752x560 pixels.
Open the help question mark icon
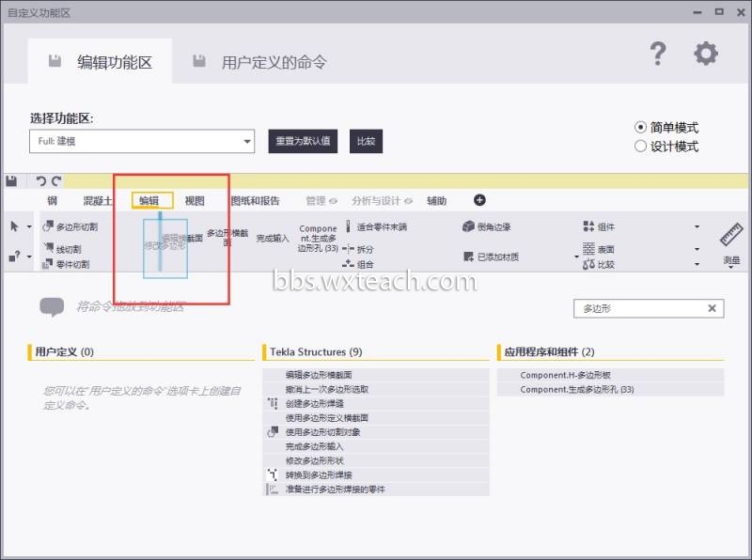coord(657,54)
